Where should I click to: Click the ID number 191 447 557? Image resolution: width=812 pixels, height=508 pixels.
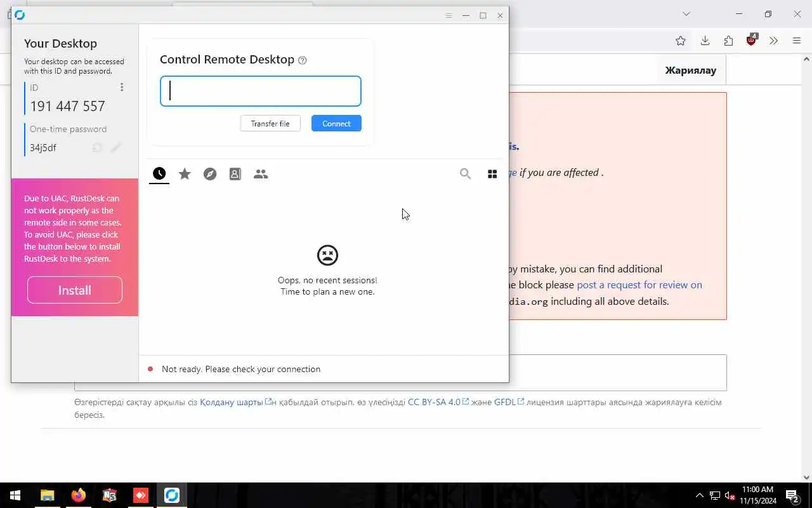[x=68, y=106]
